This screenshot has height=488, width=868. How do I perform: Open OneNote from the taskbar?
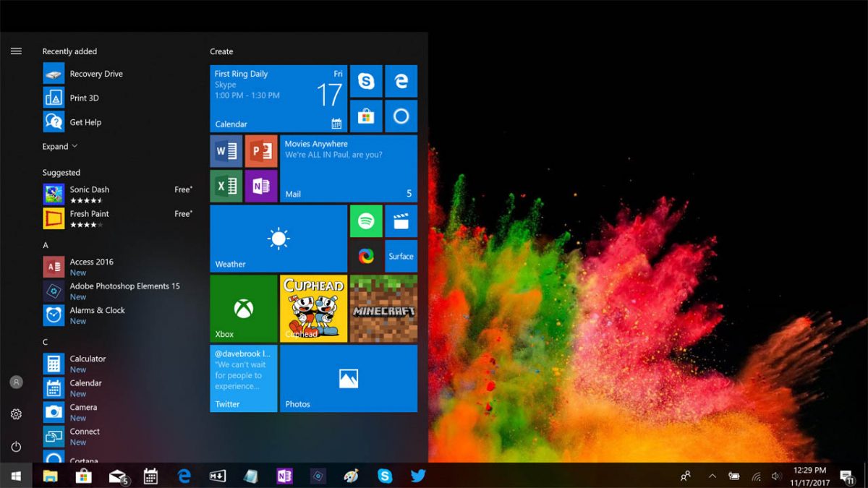click(x=284, y=476)
